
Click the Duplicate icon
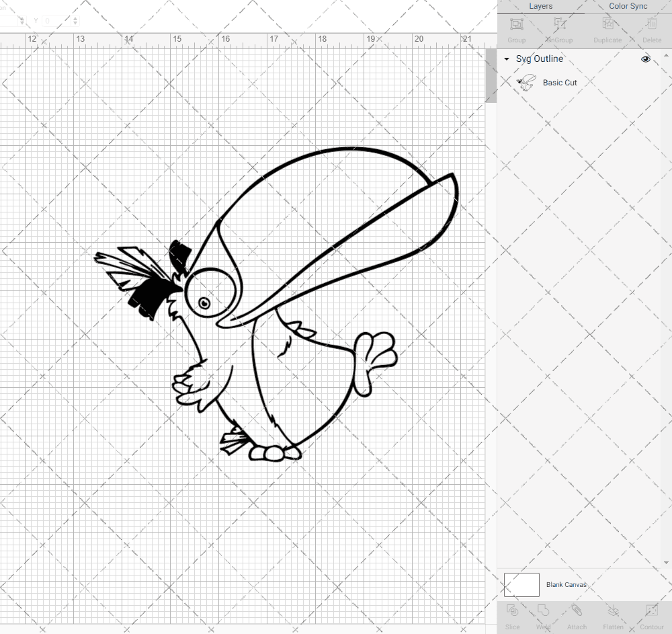[607, 27]
